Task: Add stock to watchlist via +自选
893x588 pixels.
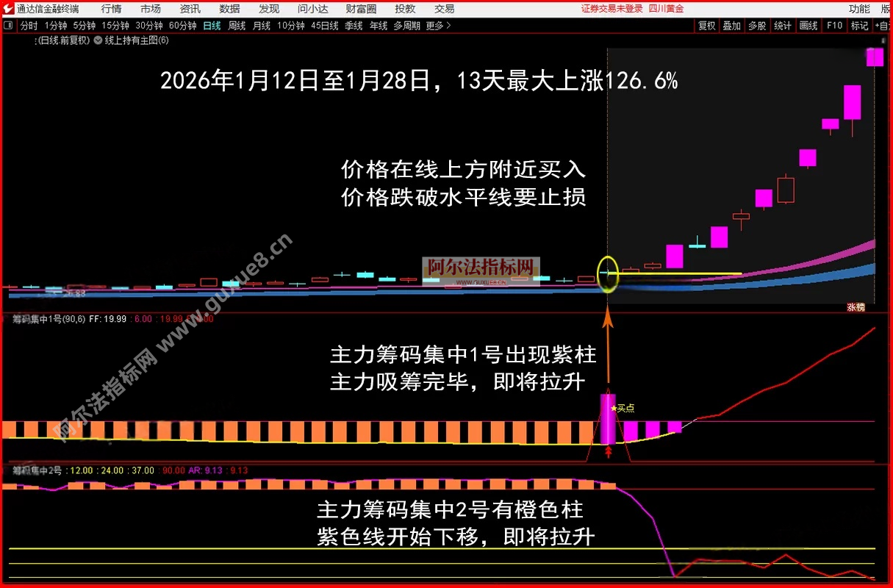Action: (882, 25)
